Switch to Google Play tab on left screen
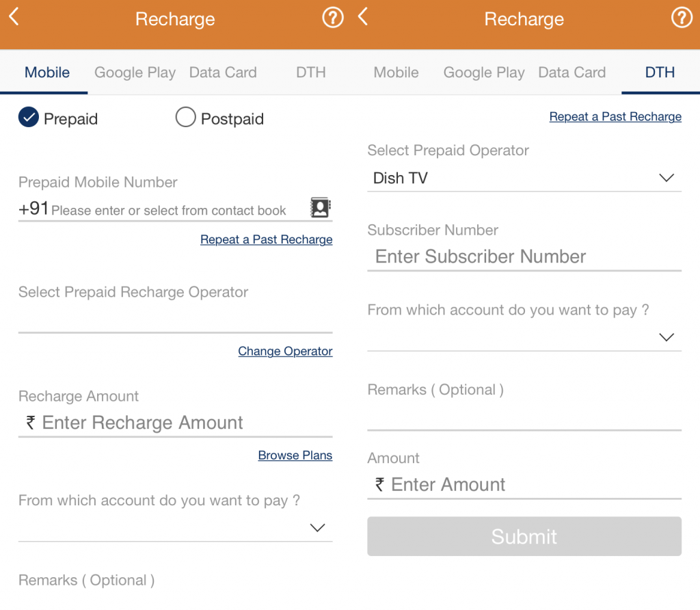The image size is (700, 610). tap(135, 72)
